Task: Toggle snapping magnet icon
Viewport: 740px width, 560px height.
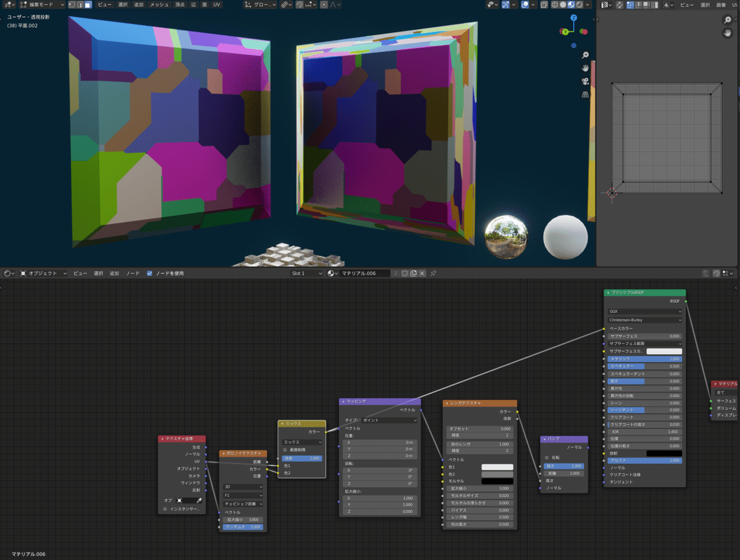Action: 299,4
